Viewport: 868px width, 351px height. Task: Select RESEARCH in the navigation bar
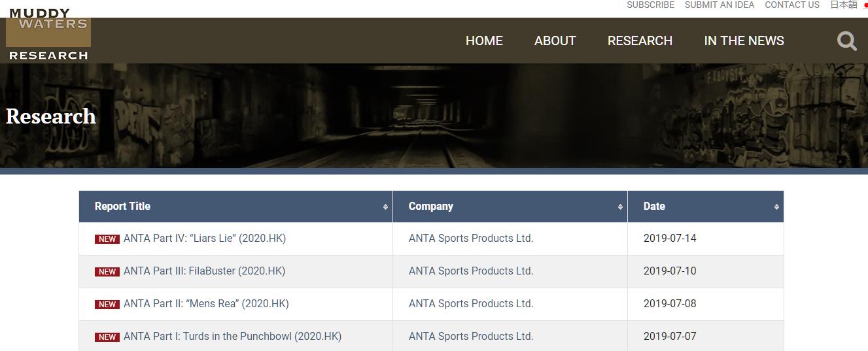point(640,41)
